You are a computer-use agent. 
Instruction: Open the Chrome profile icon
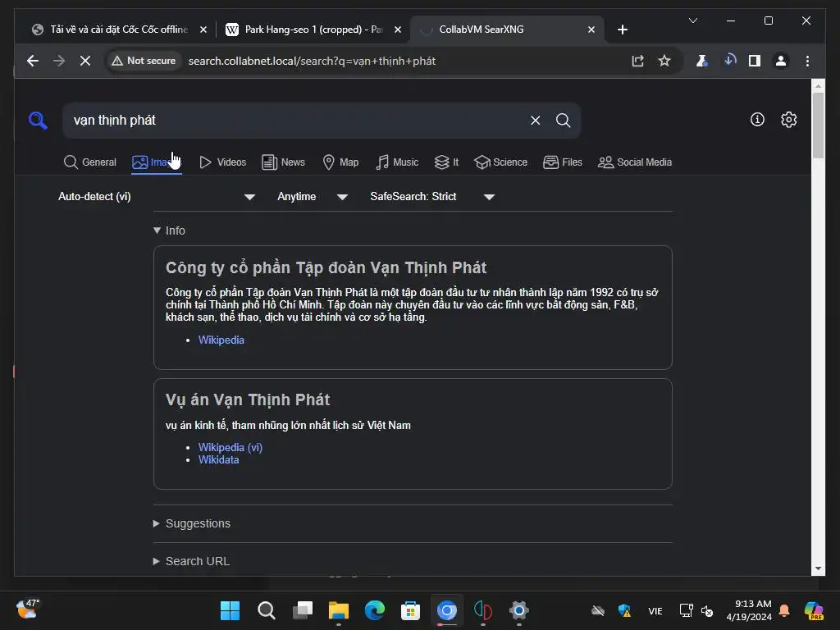(x=781, y=61)
